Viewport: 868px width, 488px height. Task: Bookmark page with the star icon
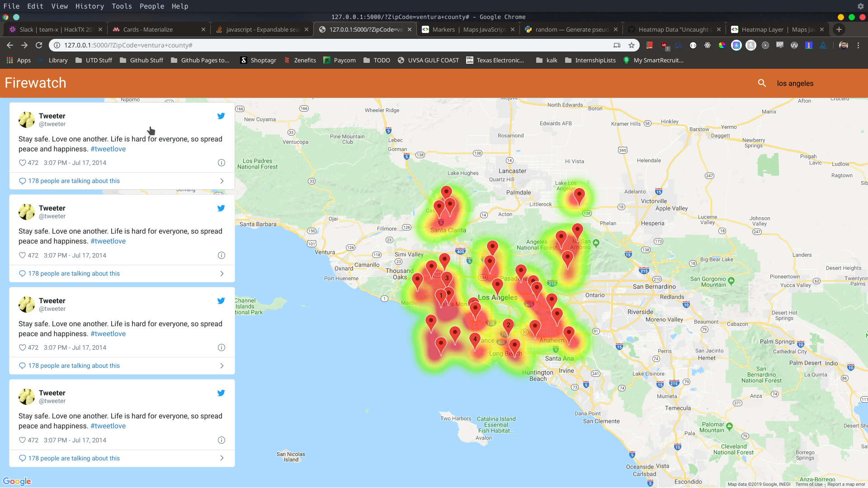[x=632, y=45]
